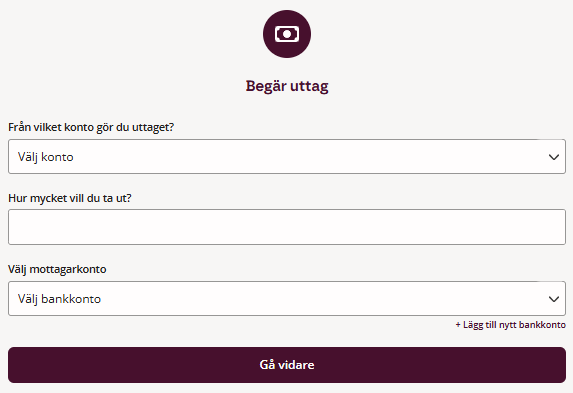Click the chevron arrow in Välj konto
The image size is (573, 393).
(554, 157)
